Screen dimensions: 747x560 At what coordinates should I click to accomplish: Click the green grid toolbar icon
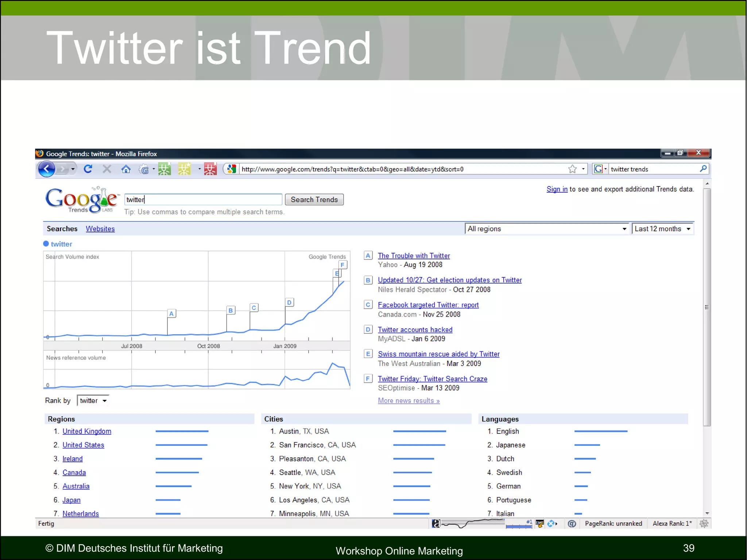[x=164, y=169]
